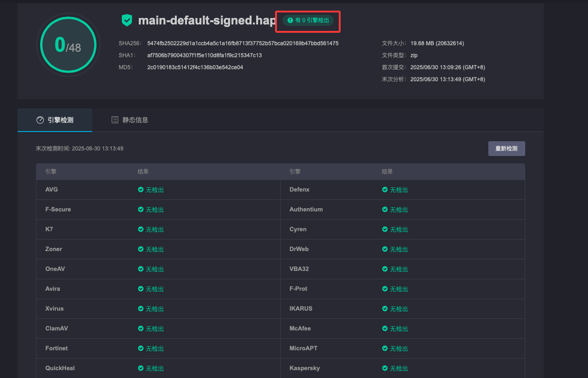Click the 重新检测 button
Viewport: 588px width, 378px height.
[x=506, y=149]
